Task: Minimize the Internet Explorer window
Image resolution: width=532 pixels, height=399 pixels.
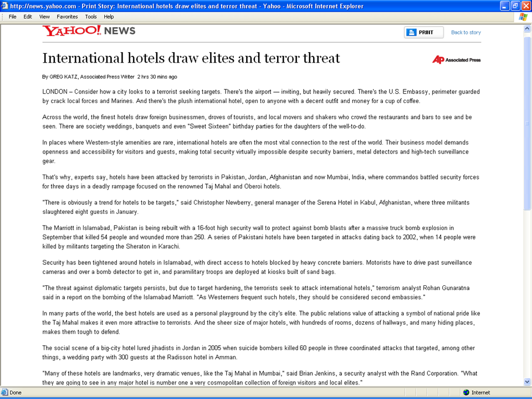Action: (504, 6)
